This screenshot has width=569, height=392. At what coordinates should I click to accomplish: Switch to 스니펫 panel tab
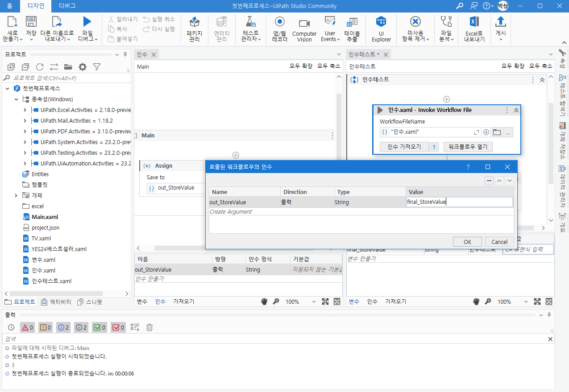point(90,302)
